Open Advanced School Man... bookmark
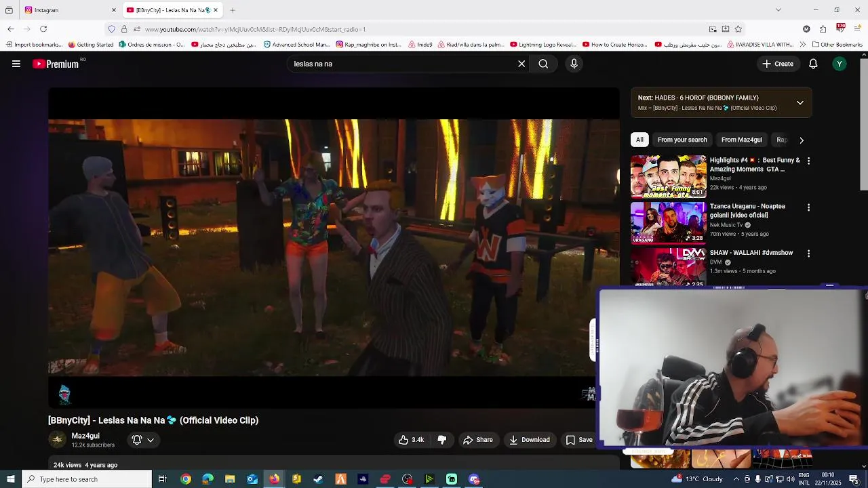868x488 pixels. click(297, 45)
